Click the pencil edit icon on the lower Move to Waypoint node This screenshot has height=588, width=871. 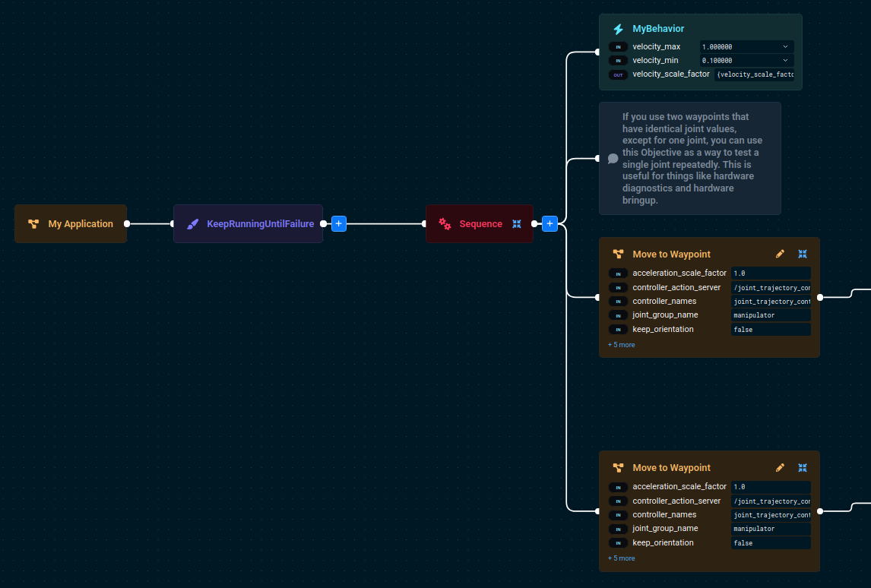(780, 467)
